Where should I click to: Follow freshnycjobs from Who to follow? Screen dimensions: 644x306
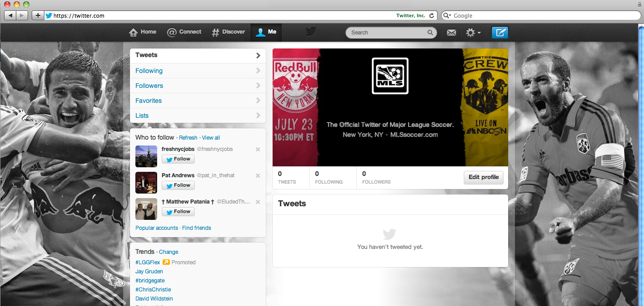[178, 159]
